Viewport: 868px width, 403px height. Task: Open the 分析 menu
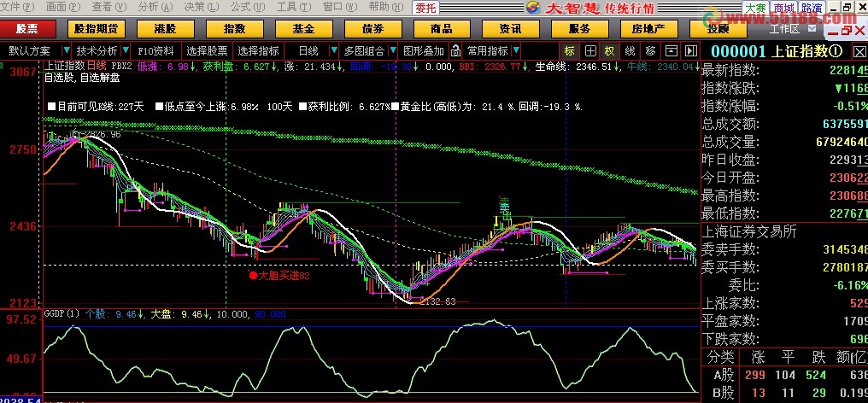coord(155,7)
